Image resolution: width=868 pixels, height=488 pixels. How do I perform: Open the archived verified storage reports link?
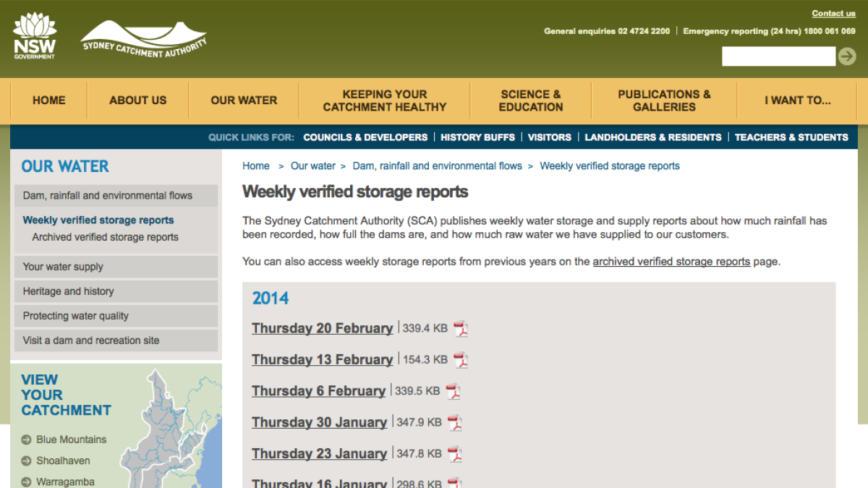(x=671, y=261)
